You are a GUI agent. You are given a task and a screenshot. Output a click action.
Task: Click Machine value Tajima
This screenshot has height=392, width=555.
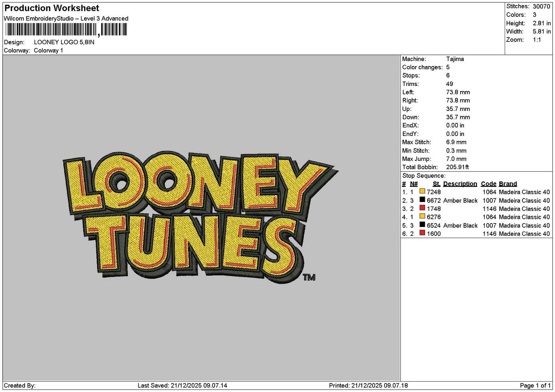pos(455,59)
